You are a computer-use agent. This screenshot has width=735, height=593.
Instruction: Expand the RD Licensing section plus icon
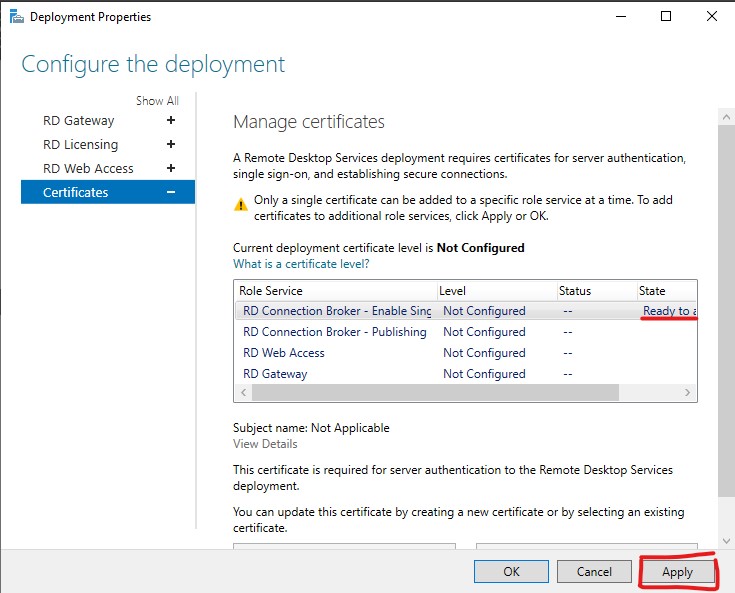(171, 144)
